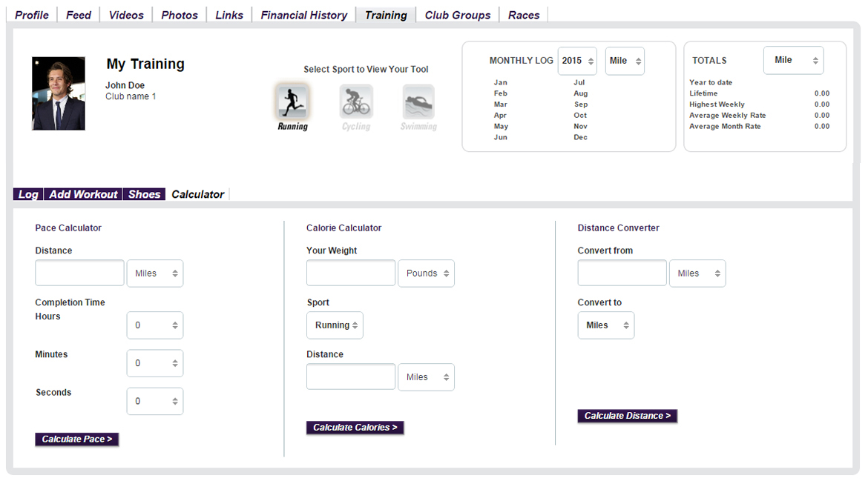Viewport: 868px width, 481px height.
Task: Open the Club Groups tab
Action: (x=457, y=15)
